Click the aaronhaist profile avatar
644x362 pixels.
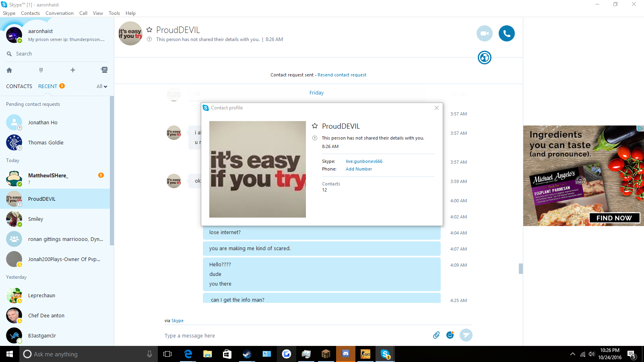pyautogui.click(x=14, y=35)
